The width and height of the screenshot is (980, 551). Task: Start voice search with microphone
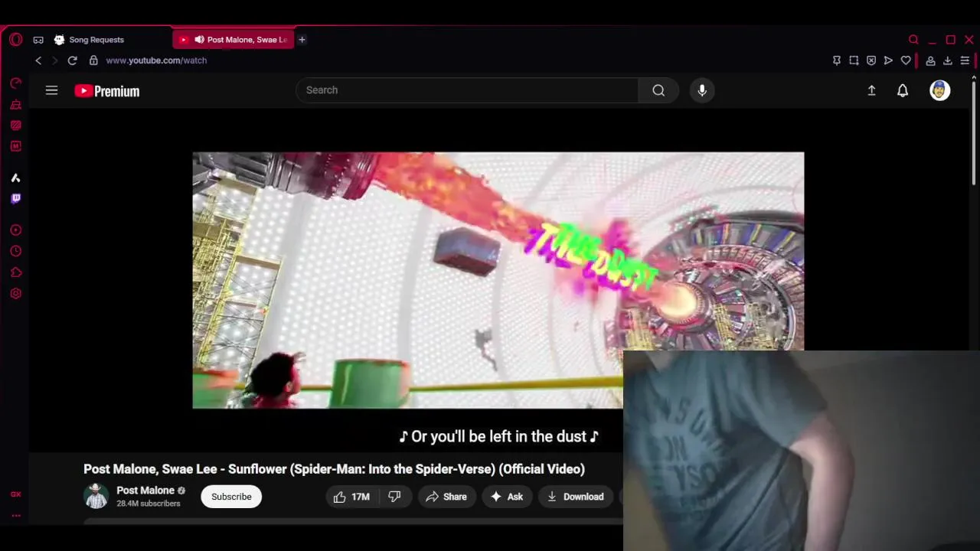click(x=702, y=90)
